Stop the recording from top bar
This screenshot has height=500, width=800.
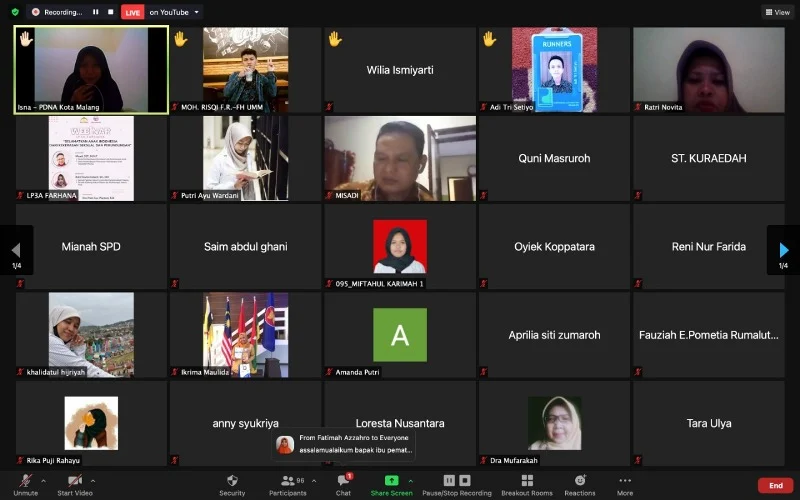point(110,12)
